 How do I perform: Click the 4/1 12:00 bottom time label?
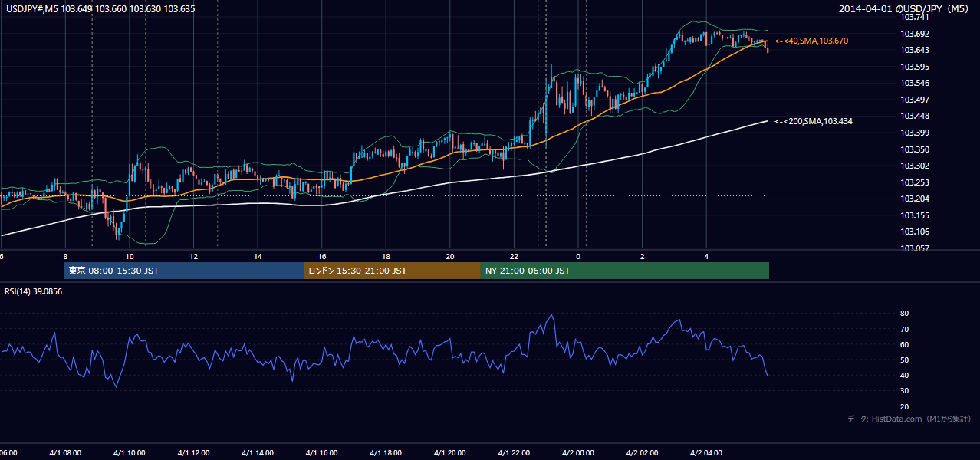tap(192, 453)
